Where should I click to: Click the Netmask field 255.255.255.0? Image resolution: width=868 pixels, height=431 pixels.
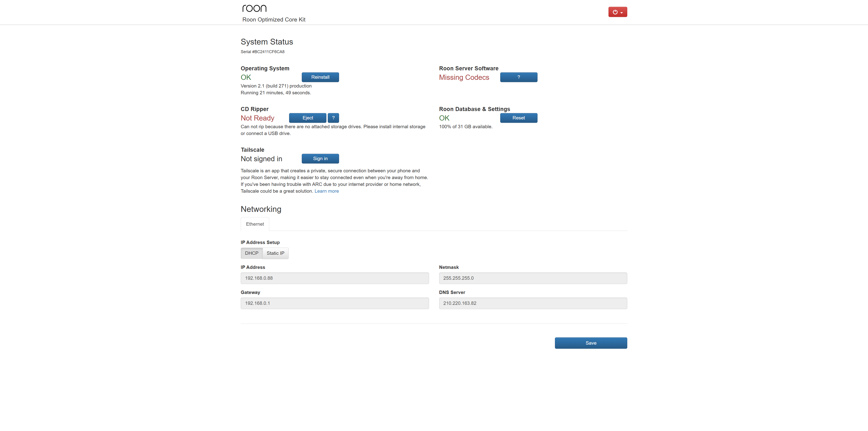(533, 278)
